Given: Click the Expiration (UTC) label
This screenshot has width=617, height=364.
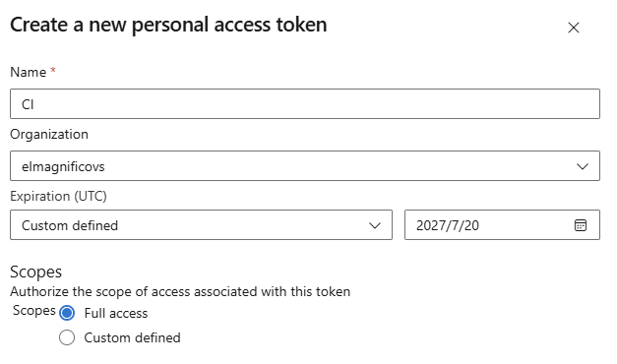Looking at the screenshot, I should pyautogui.click(x=59, y=196).
